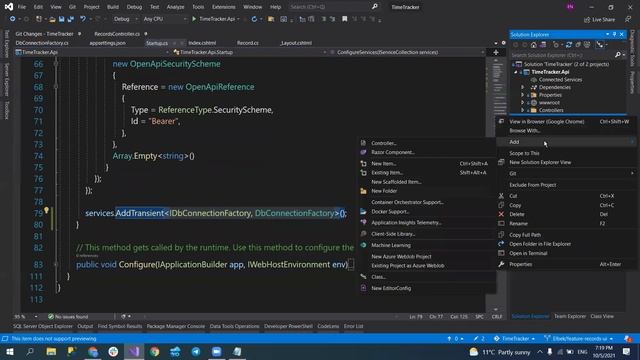The height and width of the screenshot is (360, 640).
Task: Click the toolbar bookmark icon
Action: click(x=344, y=19)
